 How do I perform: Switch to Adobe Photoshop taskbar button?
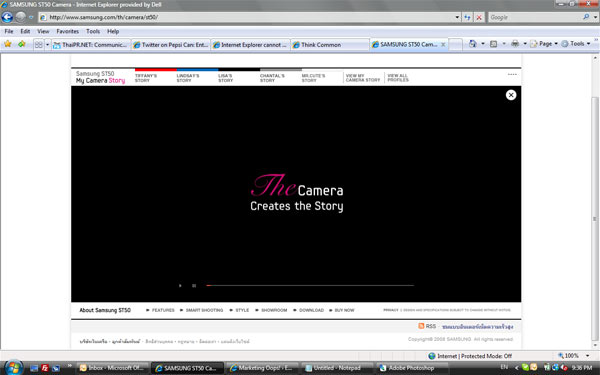coord(412,368)
